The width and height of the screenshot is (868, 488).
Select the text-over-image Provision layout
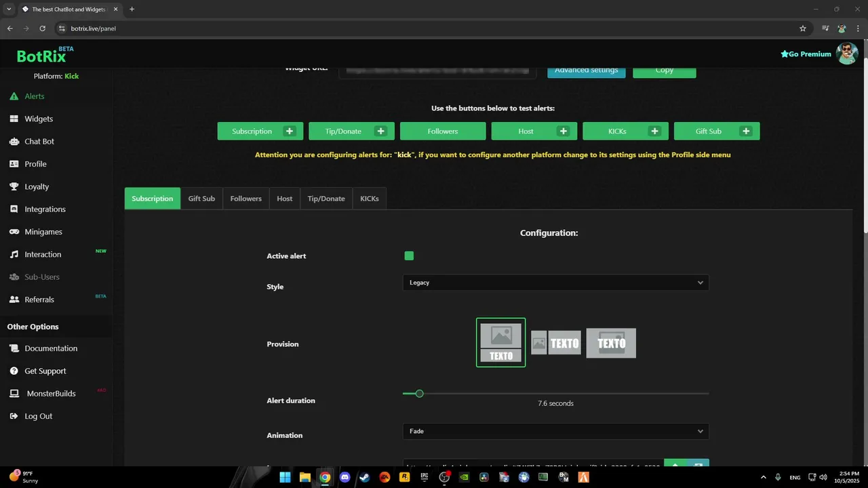click(x=611, y=343)
